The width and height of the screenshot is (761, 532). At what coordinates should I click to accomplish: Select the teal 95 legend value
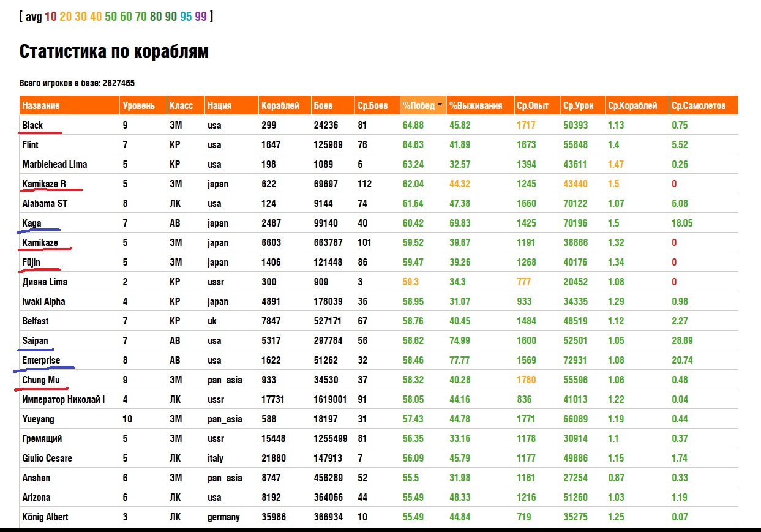(186, 17)
